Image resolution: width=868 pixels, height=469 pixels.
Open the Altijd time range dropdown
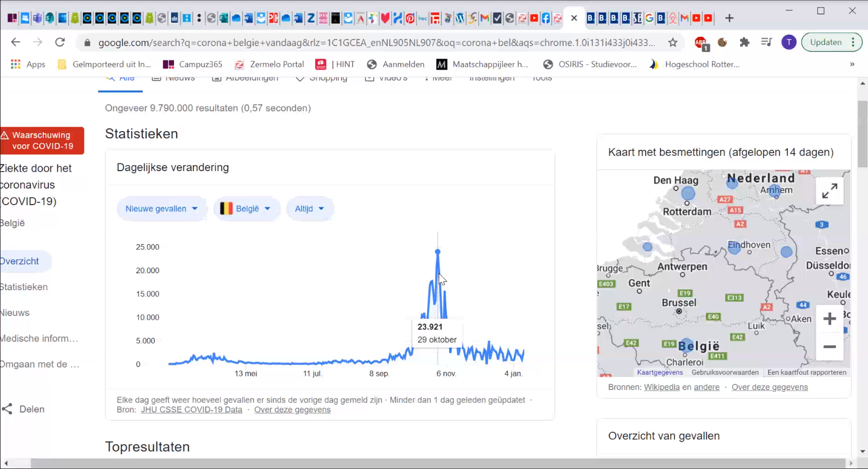(310, 209)
